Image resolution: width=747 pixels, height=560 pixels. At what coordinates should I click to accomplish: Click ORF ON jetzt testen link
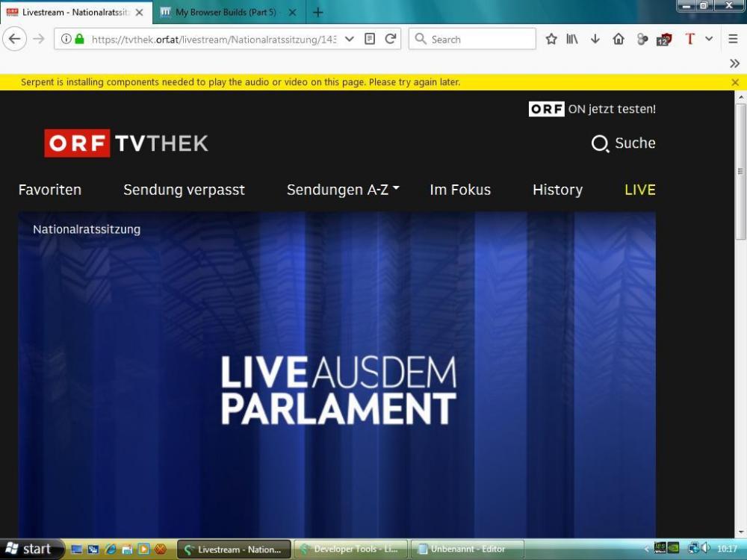coord(592,109)
